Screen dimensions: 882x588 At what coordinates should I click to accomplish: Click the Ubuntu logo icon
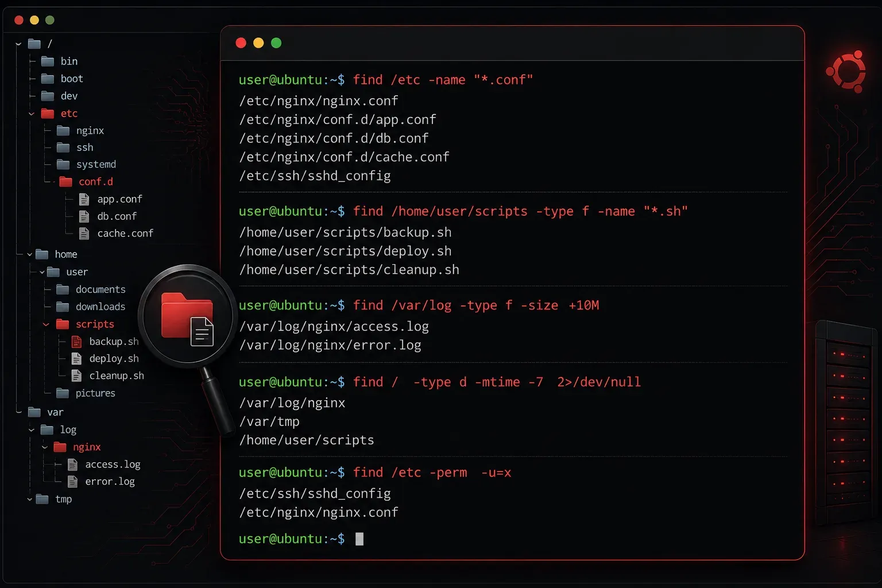click(846, 72)
